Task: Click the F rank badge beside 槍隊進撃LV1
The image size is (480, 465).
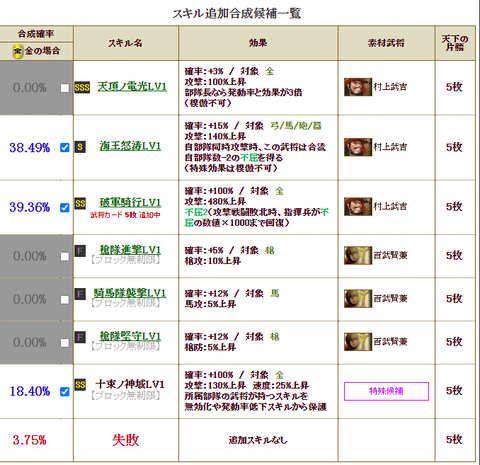Action: tap(80, 251)
